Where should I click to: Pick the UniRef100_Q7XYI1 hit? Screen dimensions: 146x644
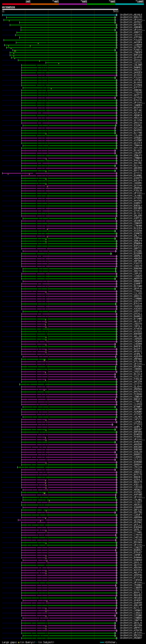coord(131,173)
